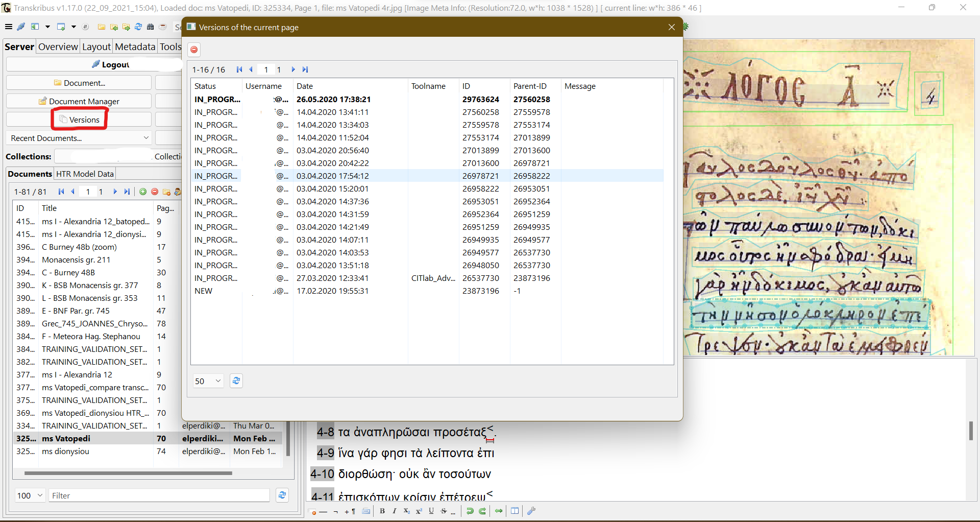980x522 pixels.
Task: Switch to the Server tab
Action: (19, 46)
